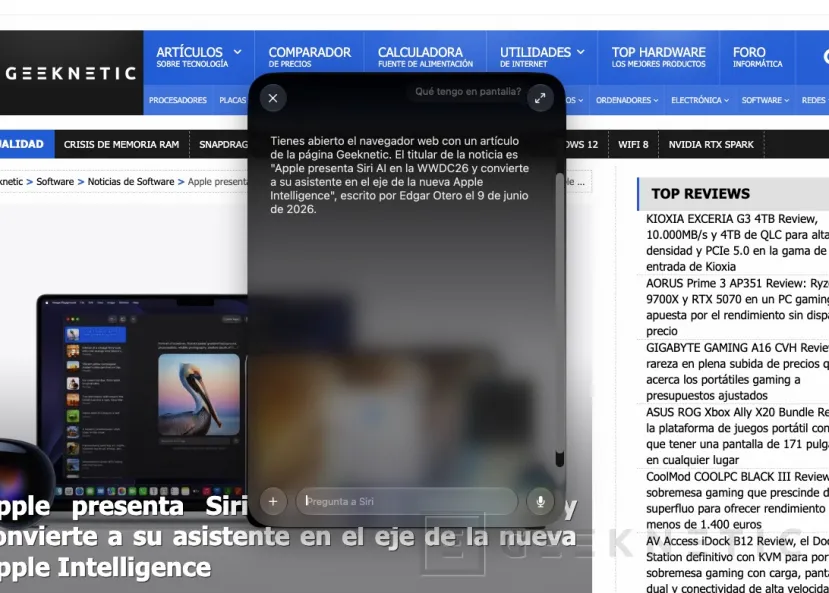Open the GIGABYTE GAMING A16 CVH review
The image size is (829, 593).
pos(737,372)
